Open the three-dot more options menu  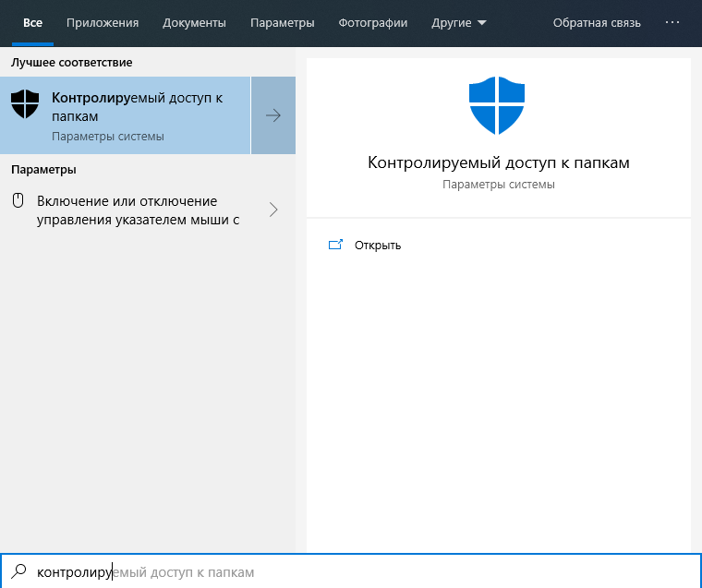pos(672,22)
